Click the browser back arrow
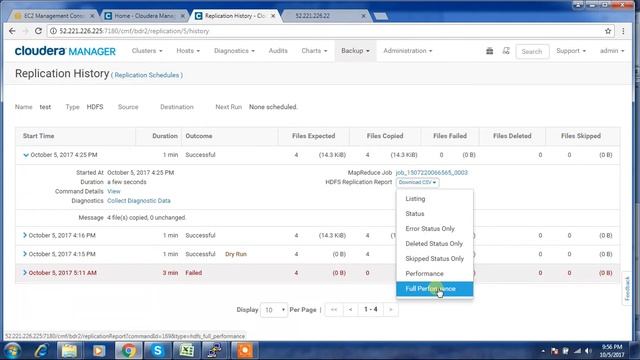The image size is (640, 360). 12,31
